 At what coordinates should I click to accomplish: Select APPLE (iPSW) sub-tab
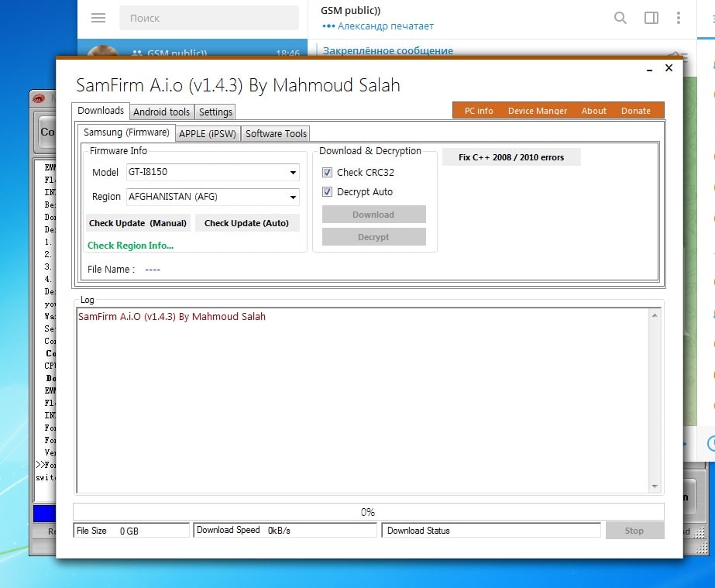coord(208,134)
